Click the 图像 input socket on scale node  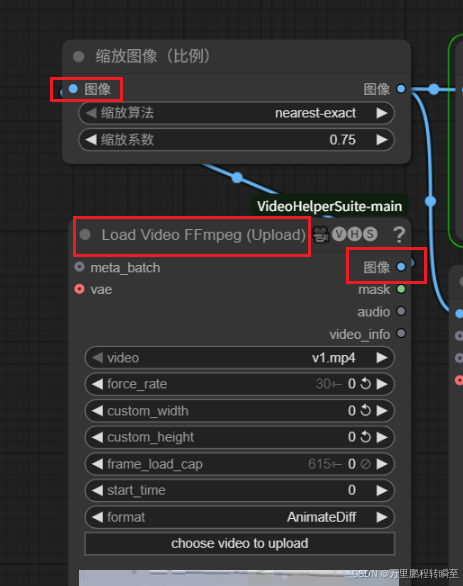(x=73, y=89)
